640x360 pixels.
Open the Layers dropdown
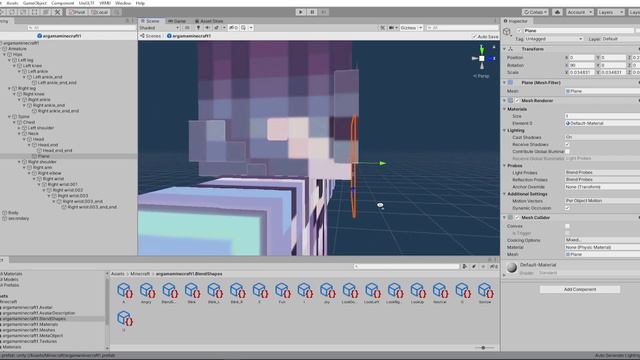click(610, 12)
